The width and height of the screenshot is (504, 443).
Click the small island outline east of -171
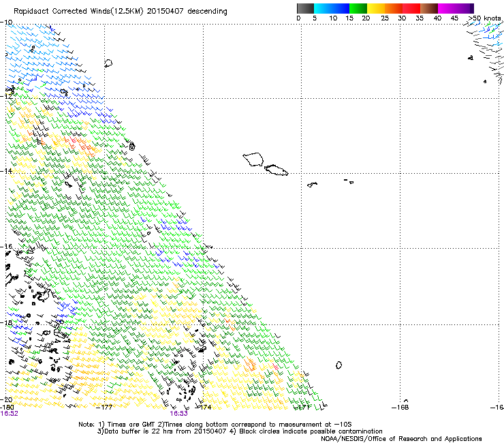click(312, 185)
